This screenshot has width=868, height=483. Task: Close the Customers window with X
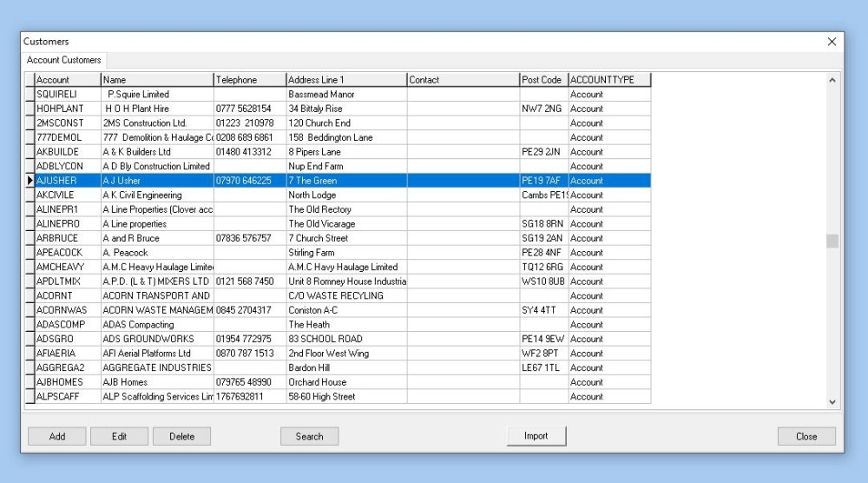pyautogui.click(x=832, y=42)
